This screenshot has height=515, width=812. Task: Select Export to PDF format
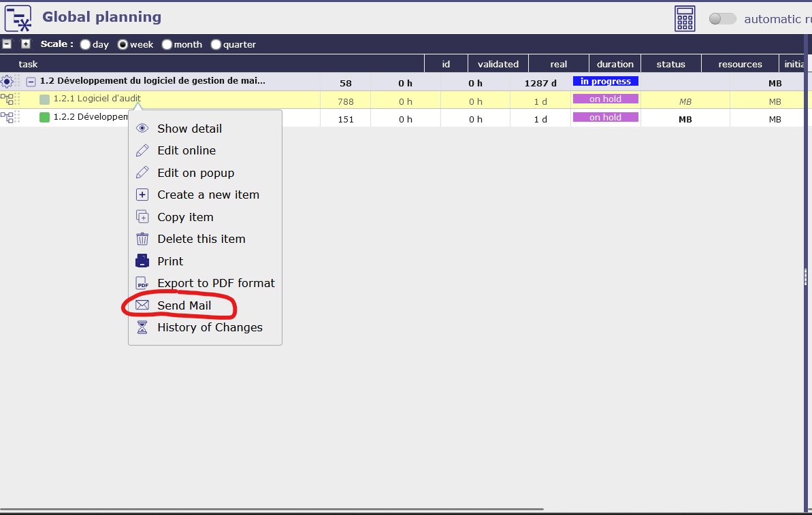[x=216, y=283]
